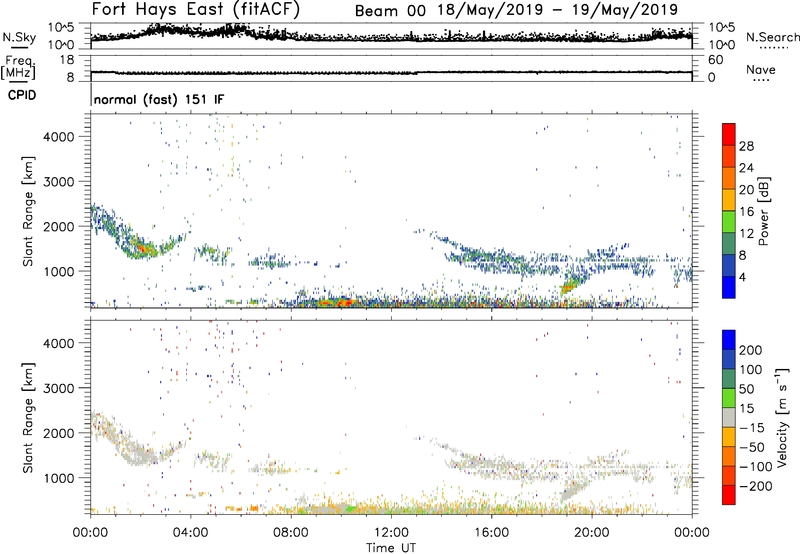Click the 'Velocity [m s⁻¹]' color bar label
Screen dimensions: 800x554
point(782,417)
